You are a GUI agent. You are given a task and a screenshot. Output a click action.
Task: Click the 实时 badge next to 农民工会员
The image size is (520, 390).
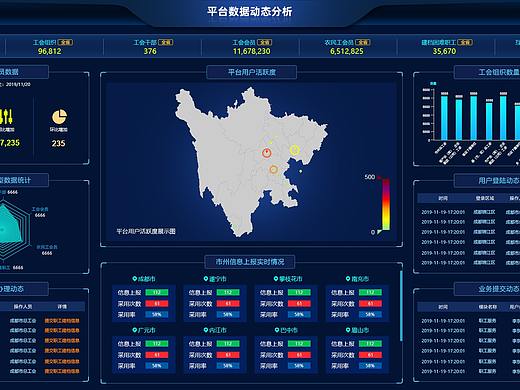pos(363,42)
